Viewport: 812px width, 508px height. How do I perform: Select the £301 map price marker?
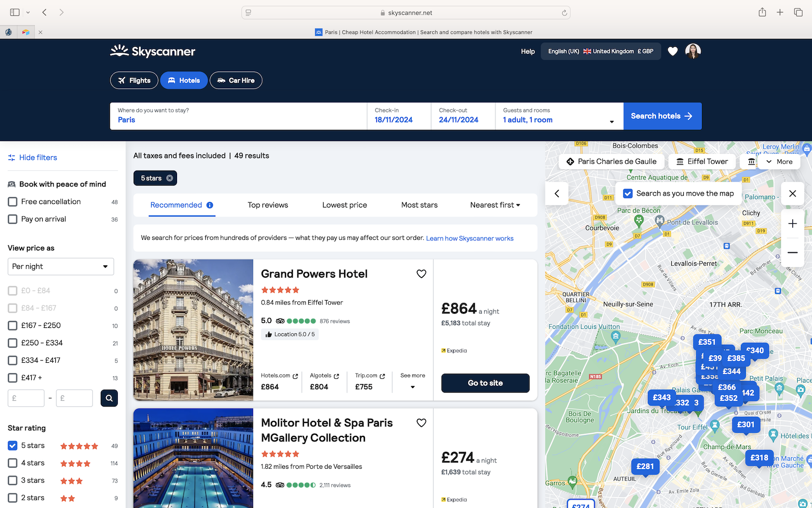[746, 424]
